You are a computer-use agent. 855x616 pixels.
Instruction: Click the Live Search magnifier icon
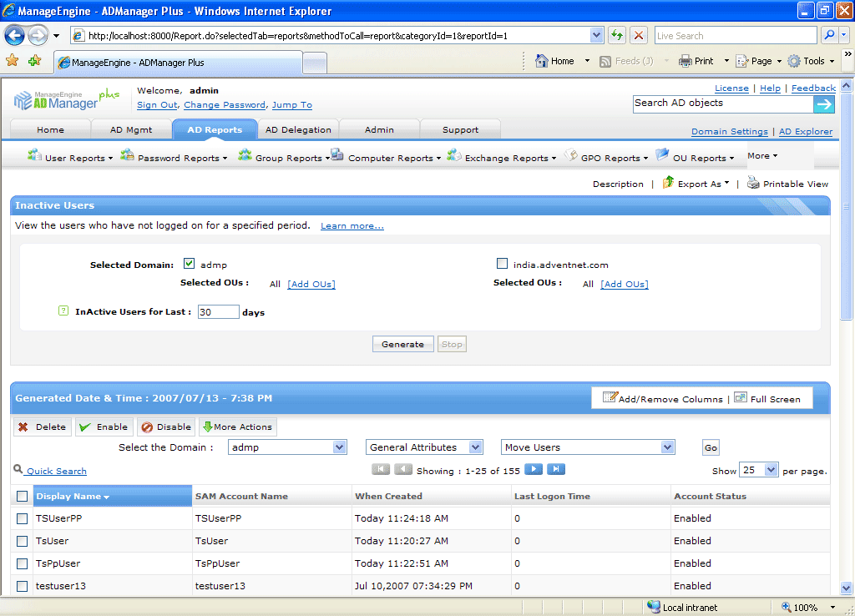tap(829, 35)
